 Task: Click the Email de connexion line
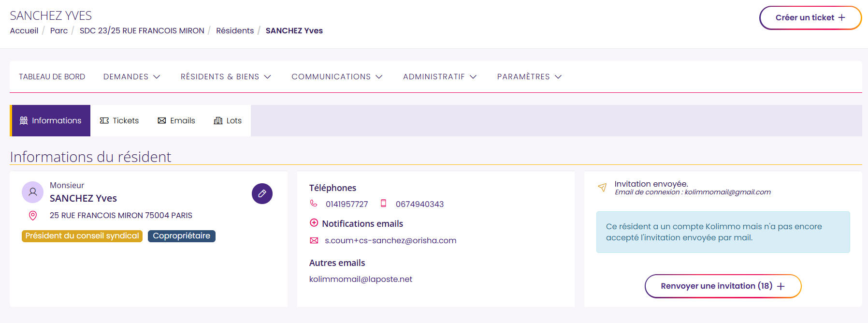click(x=693, y=192)
